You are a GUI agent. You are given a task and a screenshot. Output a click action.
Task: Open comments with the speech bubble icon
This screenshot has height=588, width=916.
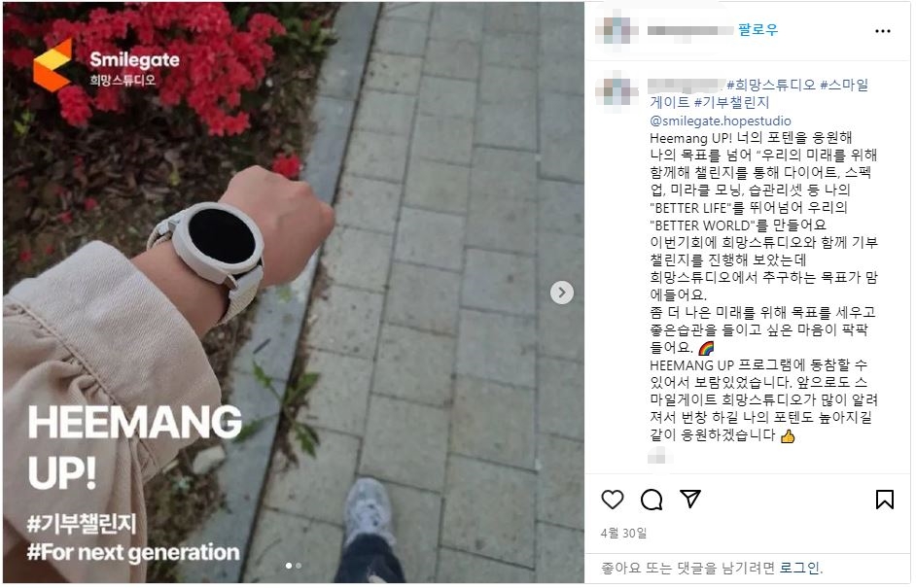coord(652,500)
